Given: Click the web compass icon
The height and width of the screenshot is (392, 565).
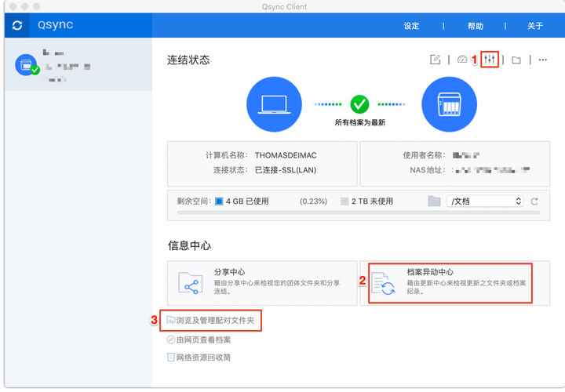Looking at the screenshot, I should pyautogui.click(x=171, y=339).
